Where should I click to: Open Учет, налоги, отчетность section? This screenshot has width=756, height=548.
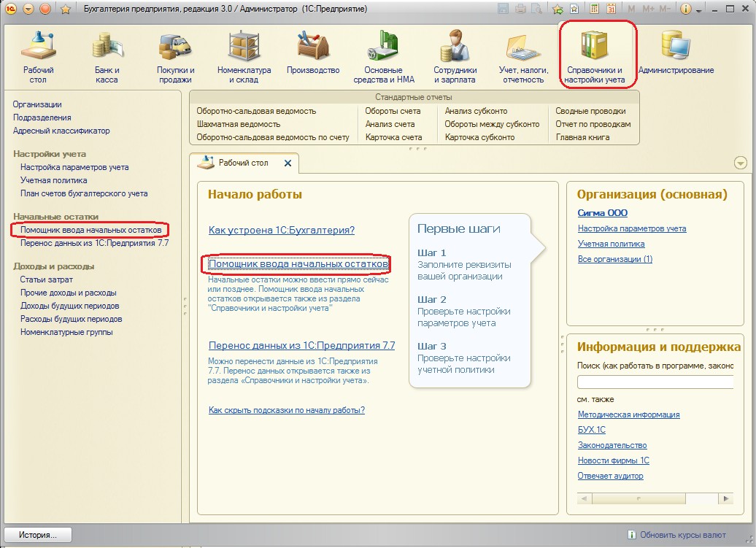pos(524,57)
